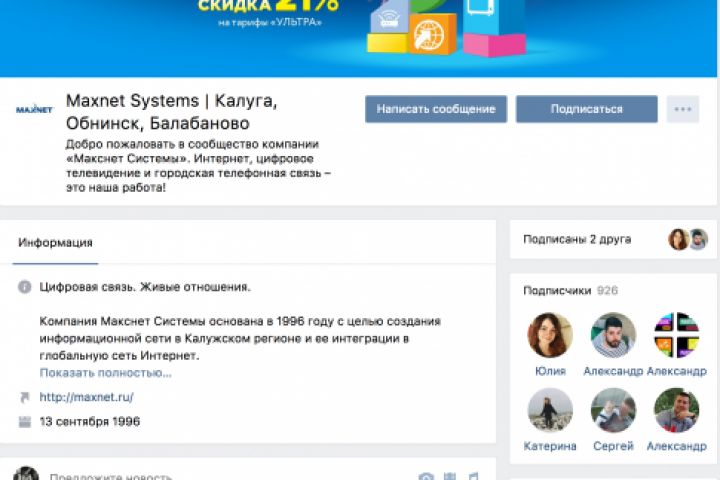Click the name link Катерина
720x480 pixels.
550,446
